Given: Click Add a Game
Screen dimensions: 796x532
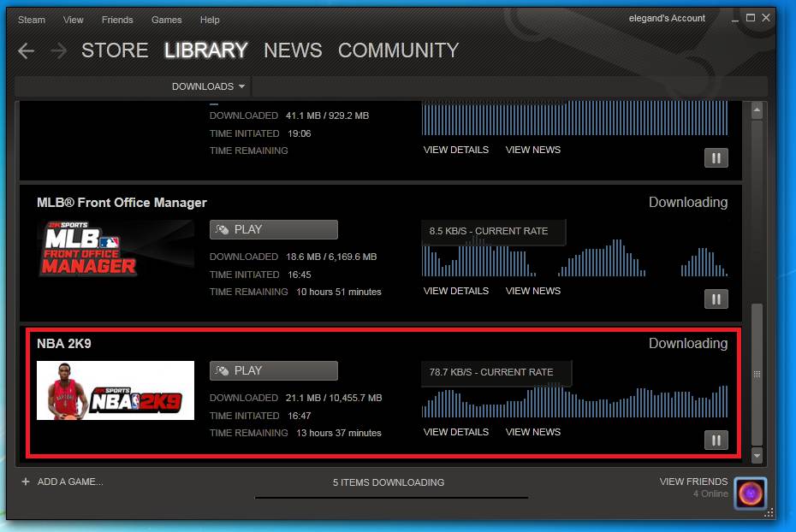Looking at the screenshot, I should (x=70, y=482).
